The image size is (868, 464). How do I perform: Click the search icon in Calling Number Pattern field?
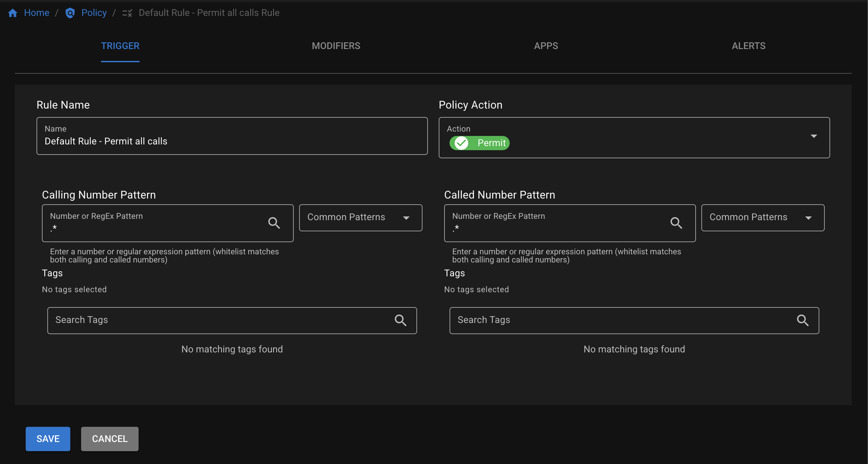(274, 223)
